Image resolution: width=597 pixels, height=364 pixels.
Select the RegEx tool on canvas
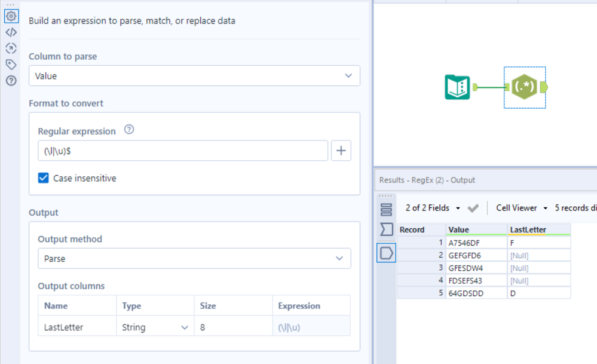point(524,87)
